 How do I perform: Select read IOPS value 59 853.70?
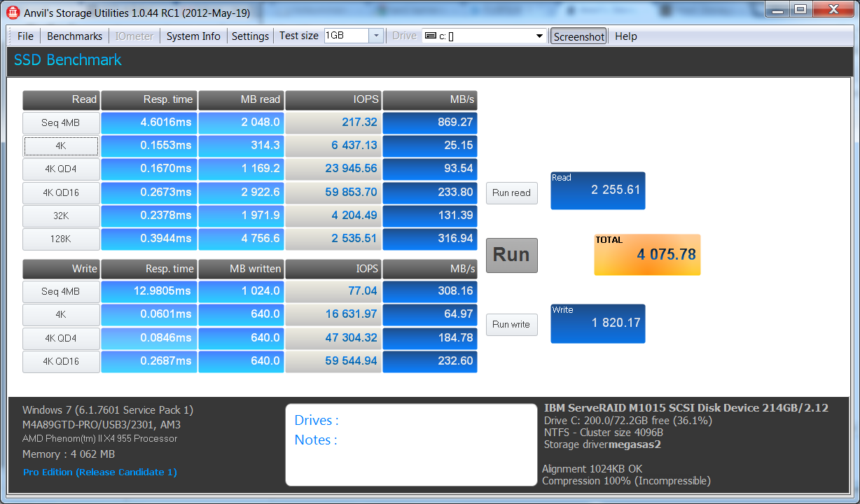pos(333,192)
